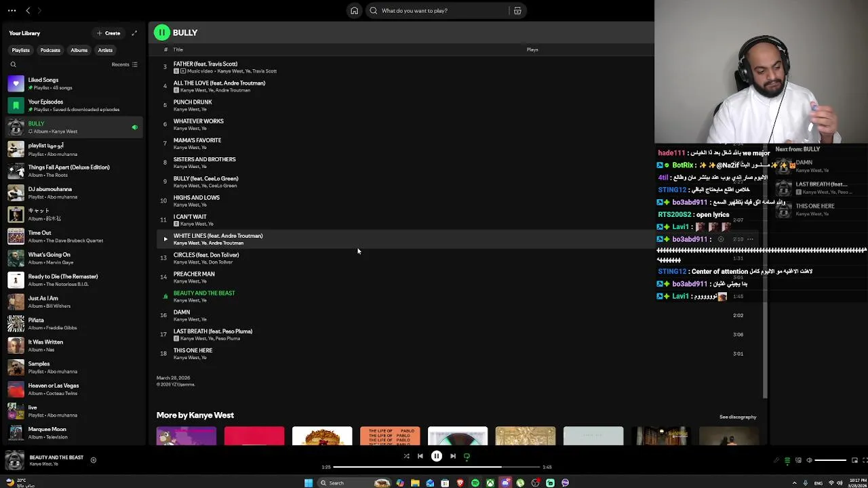
Task: Filter library by Artists
Action: coord(105,50)
